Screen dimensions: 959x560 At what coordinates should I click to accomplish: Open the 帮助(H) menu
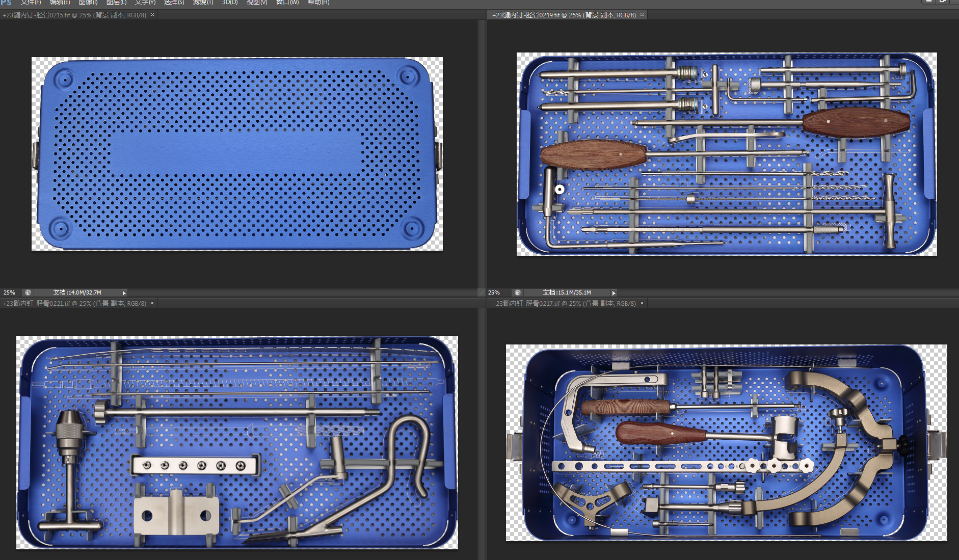click(x=318, y=2)
